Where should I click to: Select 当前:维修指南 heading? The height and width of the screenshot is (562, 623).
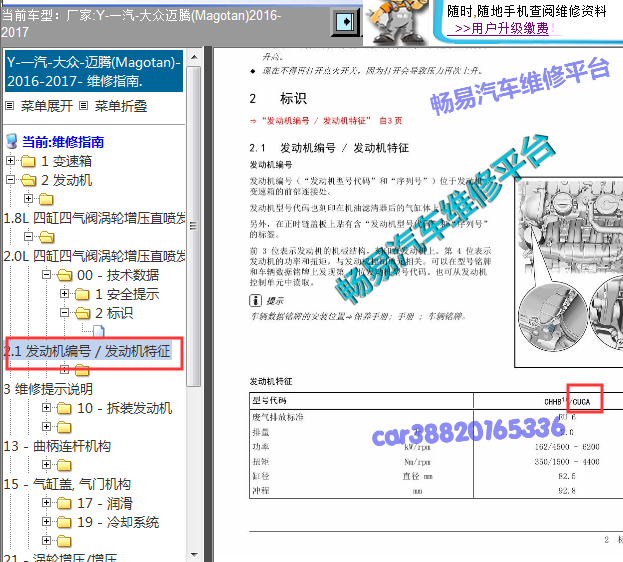click(63, 142)
